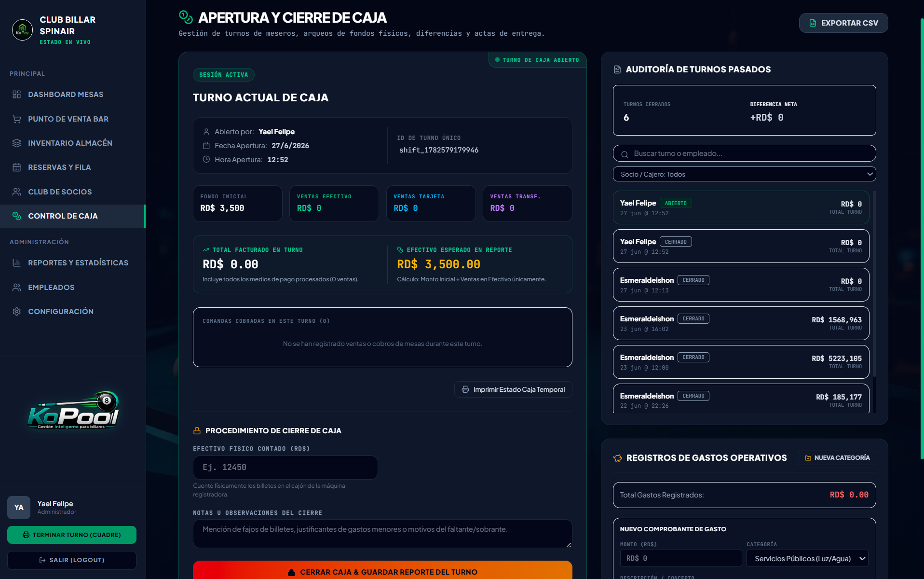Click Reservas y Fila calendar icon

(17, 167)
